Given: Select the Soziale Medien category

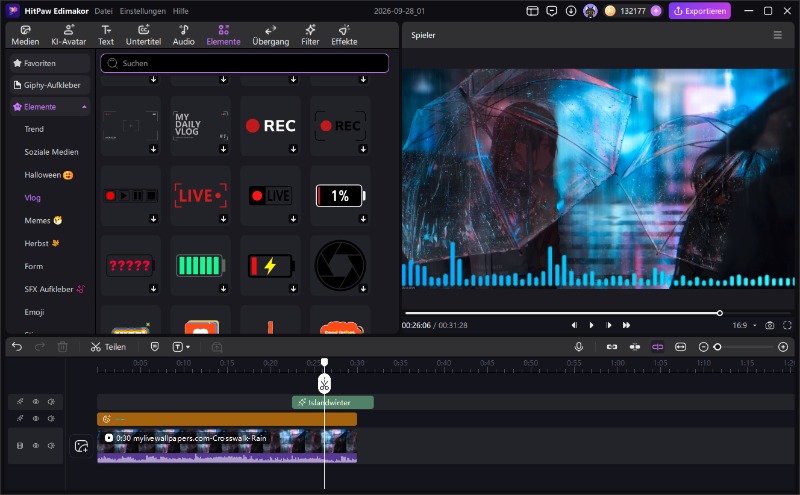Looking at the screenshot, I should click(x=51, y=152).
